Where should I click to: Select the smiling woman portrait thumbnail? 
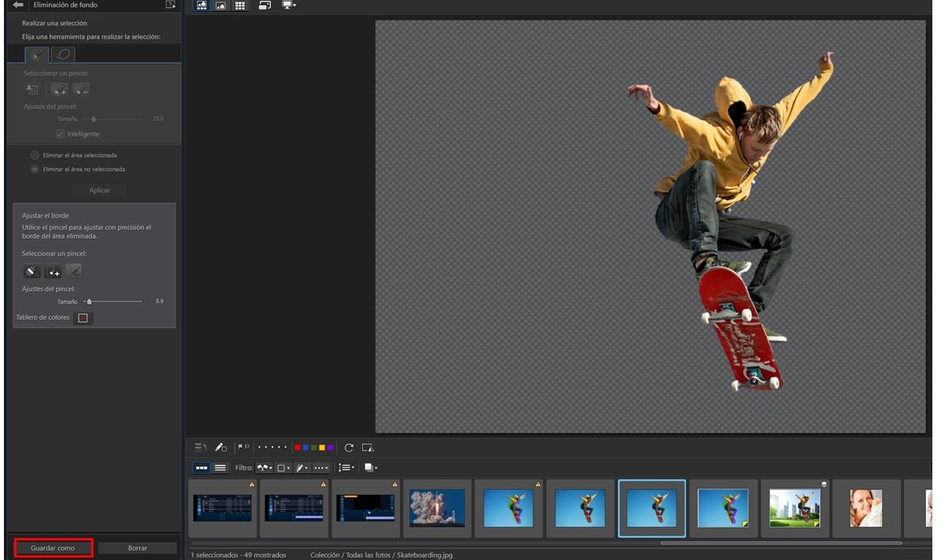coord(866,508)
